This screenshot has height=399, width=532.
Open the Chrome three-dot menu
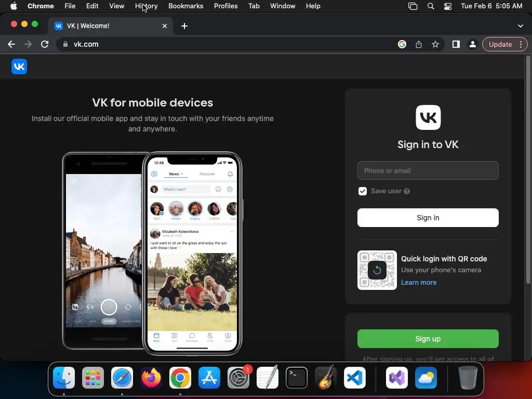click(x=521, y=45)
